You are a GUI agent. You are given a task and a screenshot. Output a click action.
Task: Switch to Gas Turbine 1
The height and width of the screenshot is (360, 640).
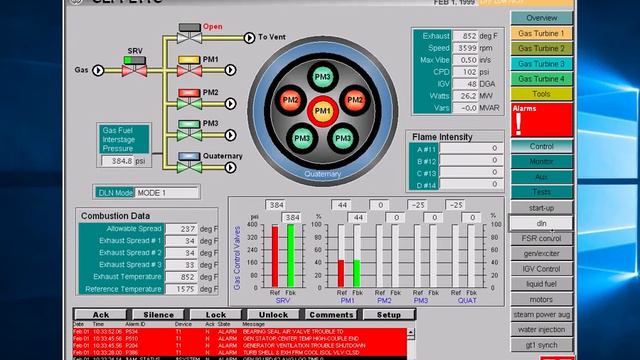point(542,33)
